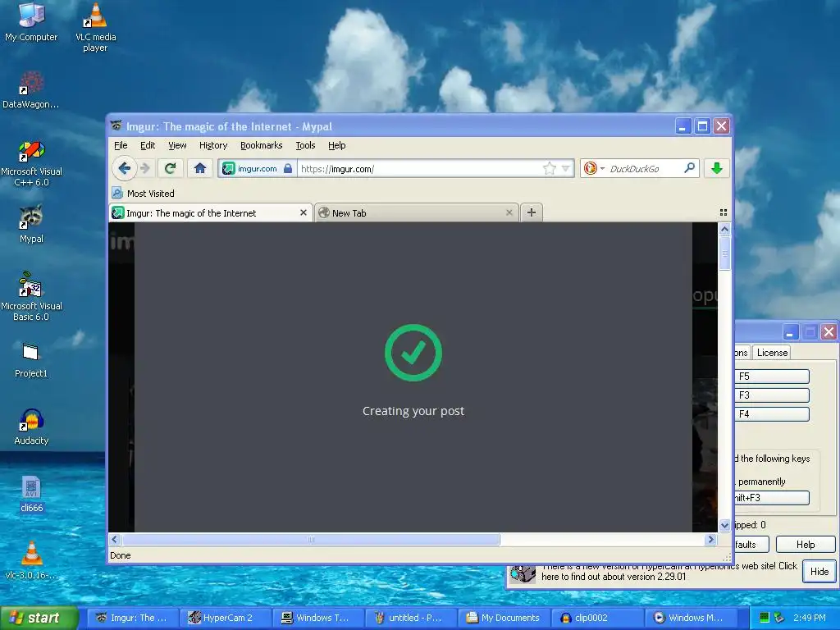
Task: Open the View menu
Action: pos(177,145)
